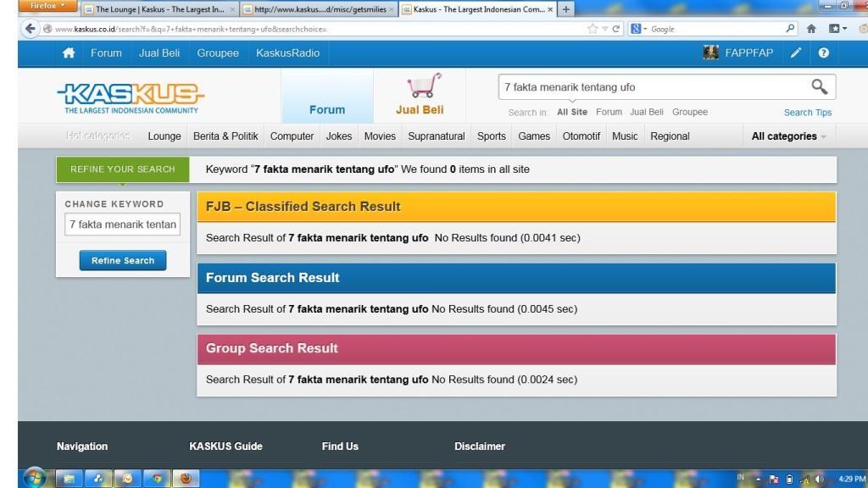This screenshot has height=488, width=868.
Task: Click the Firefox taskbar icon
Action: click(186, 479)
